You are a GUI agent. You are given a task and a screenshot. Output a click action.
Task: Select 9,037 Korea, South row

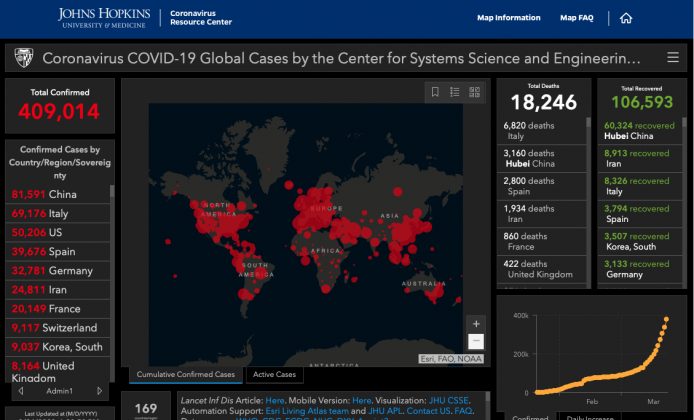(x=58, y=347)
